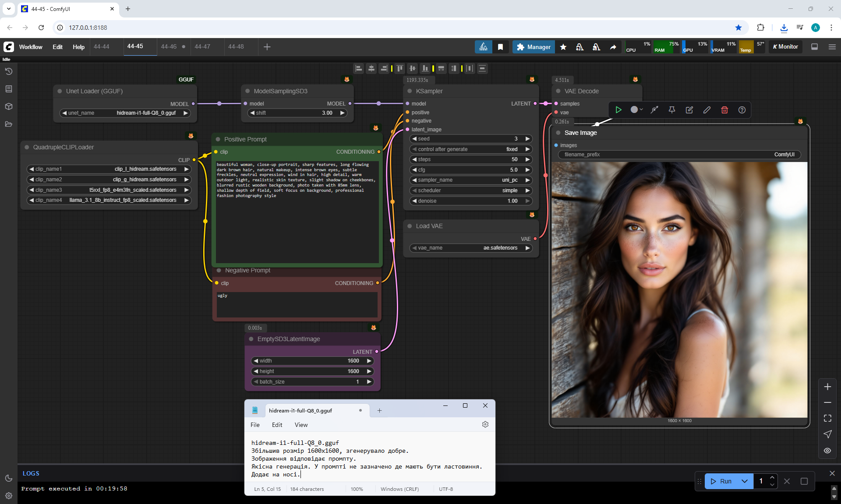The image size is (841, 504).
Task: Open node help question mark icon
Action: tap(742, 110)
